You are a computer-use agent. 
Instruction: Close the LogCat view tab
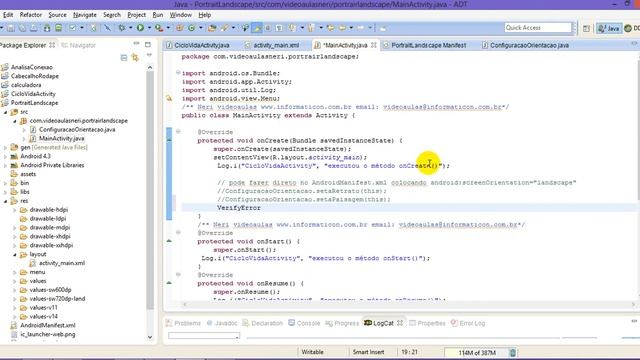(x=400, y=323)
